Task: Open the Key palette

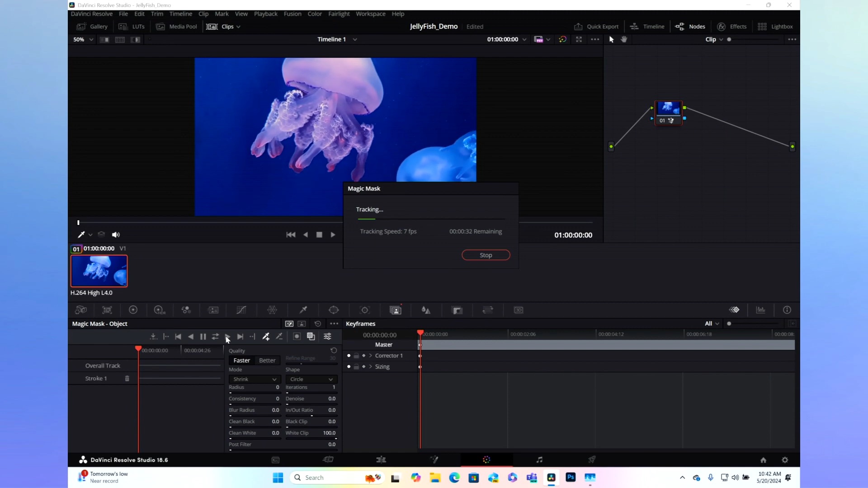Action: point(457,310)
